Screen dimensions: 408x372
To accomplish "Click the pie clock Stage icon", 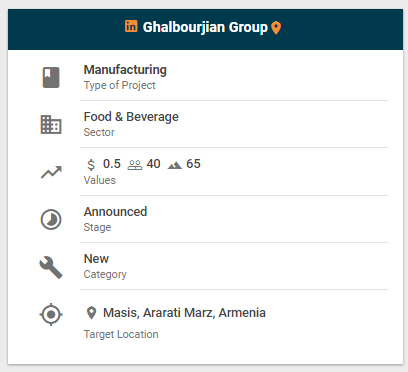I will coord(51,220).
